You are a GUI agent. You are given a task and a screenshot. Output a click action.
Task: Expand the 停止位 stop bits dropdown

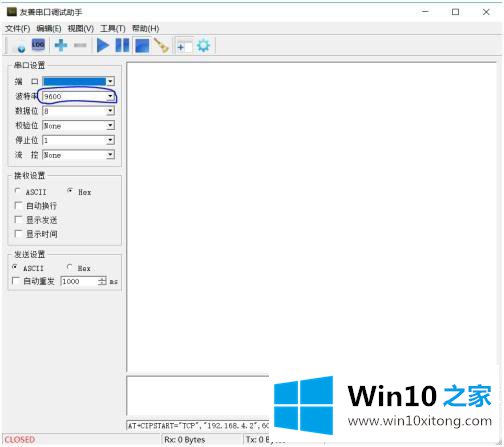point(110,140)
